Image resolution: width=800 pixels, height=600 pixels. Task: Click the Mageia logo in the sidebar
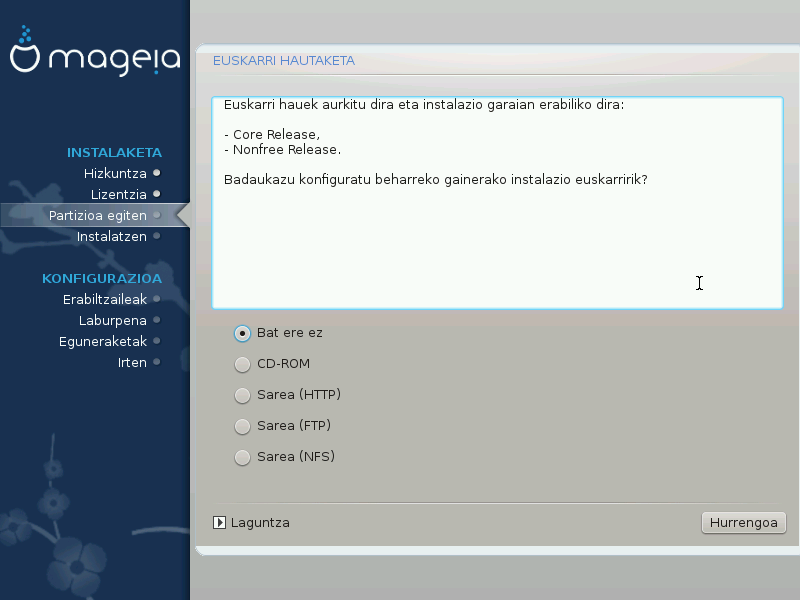point(95,58)
